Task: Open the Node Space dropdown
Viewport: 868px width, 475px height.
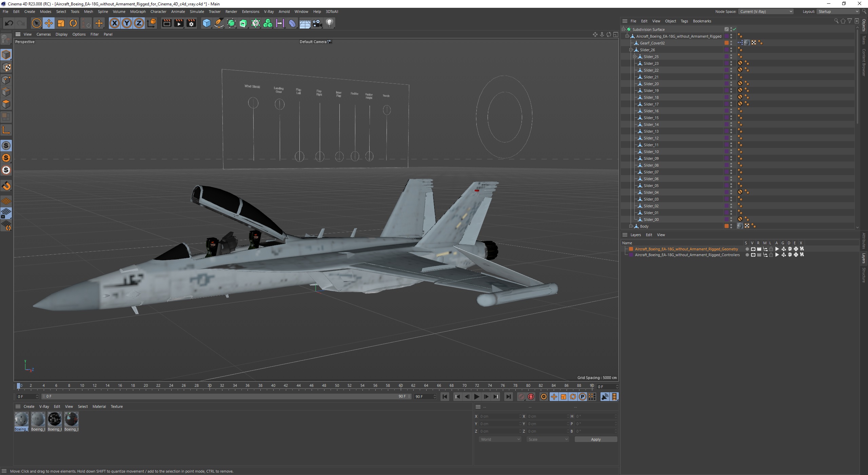Action: 766,12
